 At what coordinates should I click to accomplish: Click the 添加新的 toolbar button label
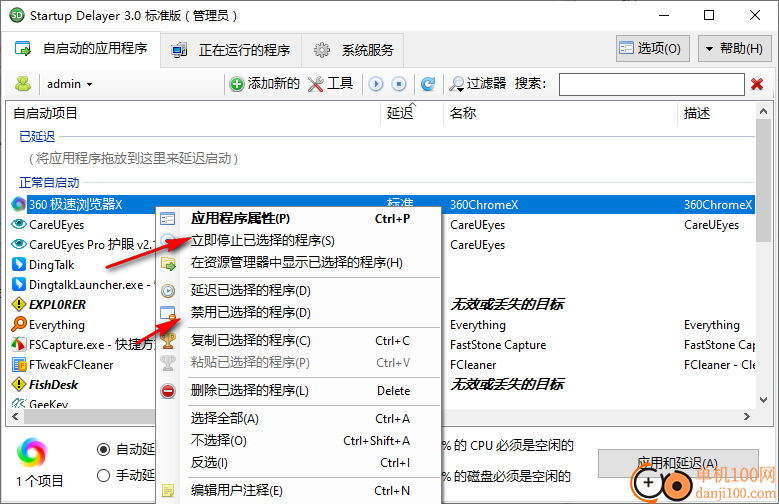pos(274,84)
